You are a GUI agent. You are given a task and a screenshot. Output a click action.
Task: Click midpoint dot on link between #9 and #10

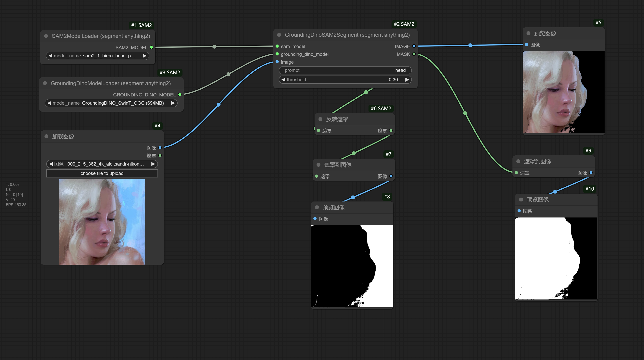tap(555, 192)
